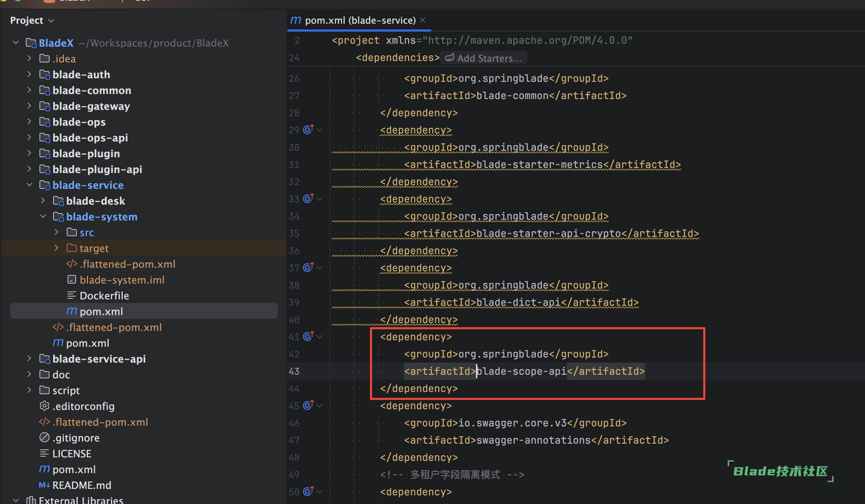The width and height of the screenshot is (865, 504).
Task: Collapse the blade-system submodule
Action: (43, 216)
